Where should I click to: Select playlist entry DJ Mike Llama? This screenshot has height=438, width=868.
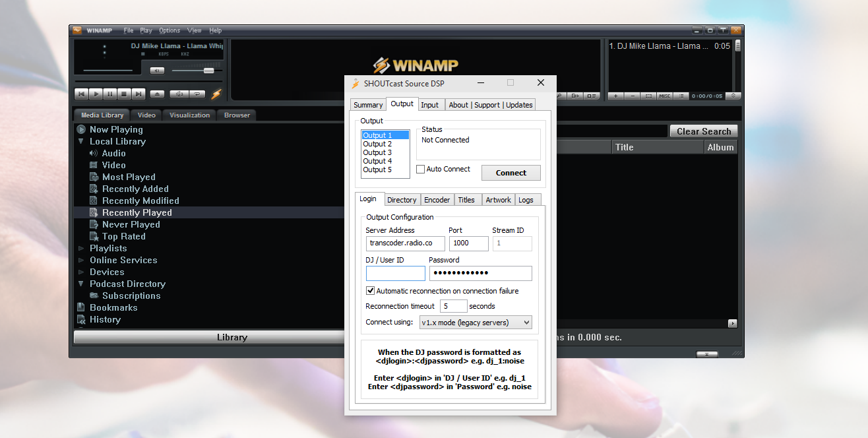point(669,46)
